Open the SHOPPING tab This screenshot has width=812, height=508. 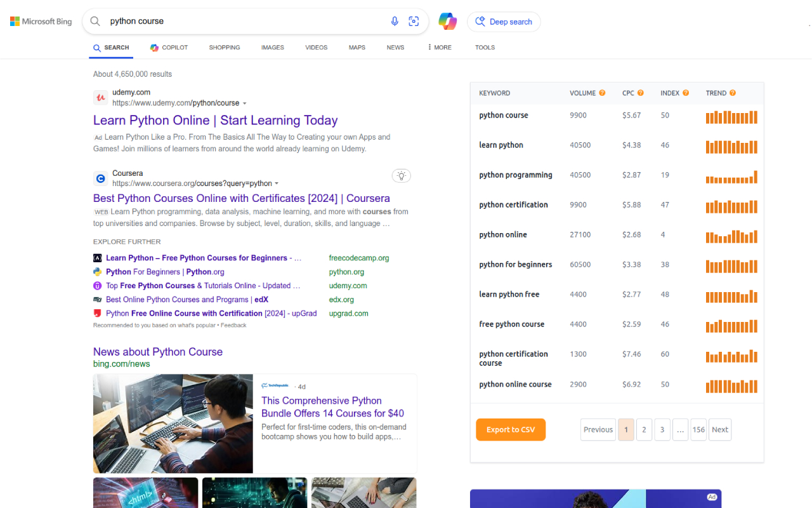point(225,48)
